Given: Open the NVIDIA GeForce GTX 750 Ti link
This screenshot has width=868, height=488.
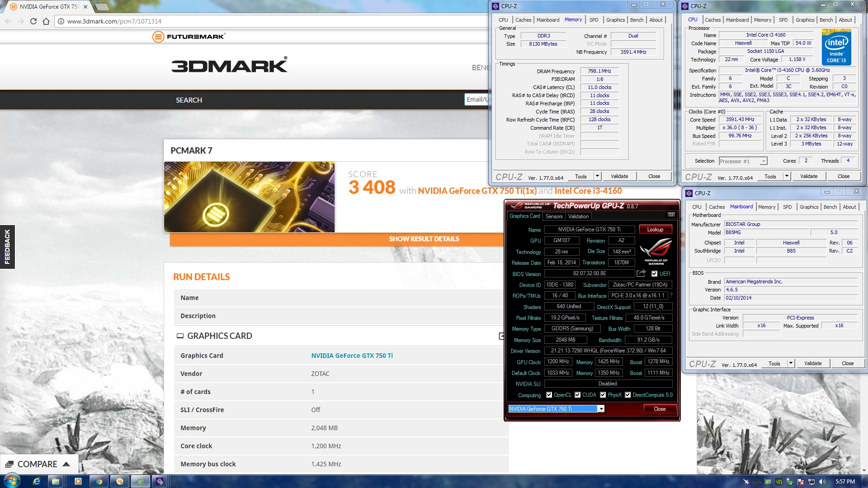Looking at the screenshot, I should pos(352,356).
